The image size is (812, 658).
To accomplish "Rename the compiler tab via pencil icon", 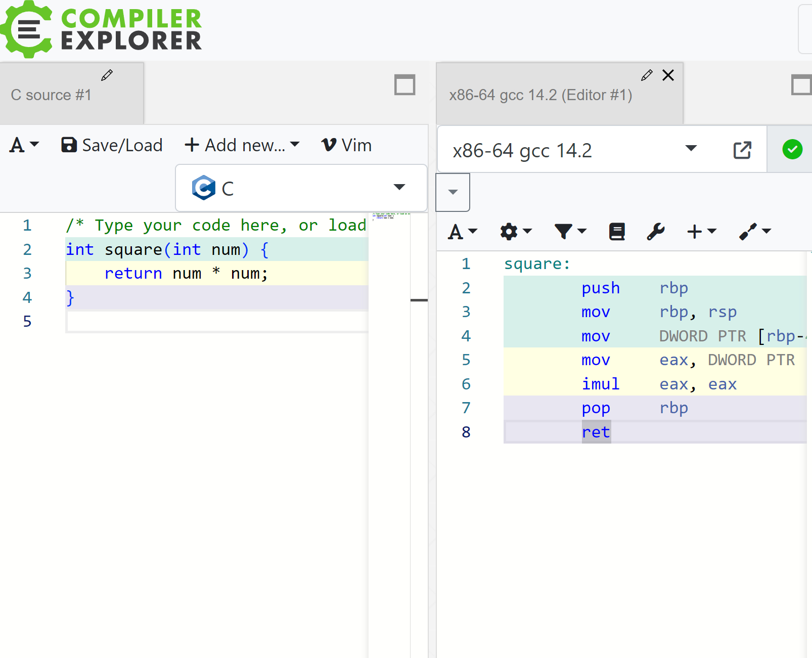I will click(x=647, y=75).
